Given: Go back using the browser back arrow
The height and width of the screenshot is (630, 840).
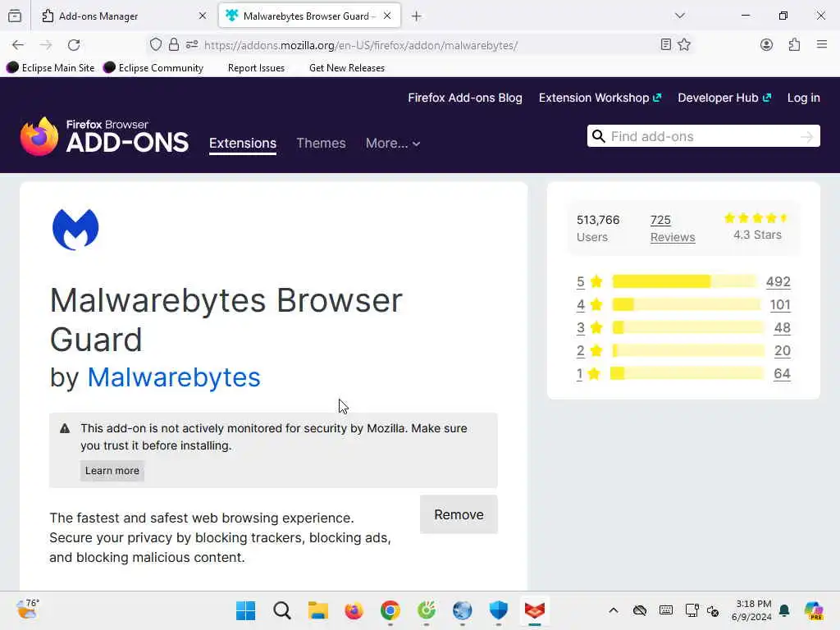Looking at the screenshot, I should 18,45.
